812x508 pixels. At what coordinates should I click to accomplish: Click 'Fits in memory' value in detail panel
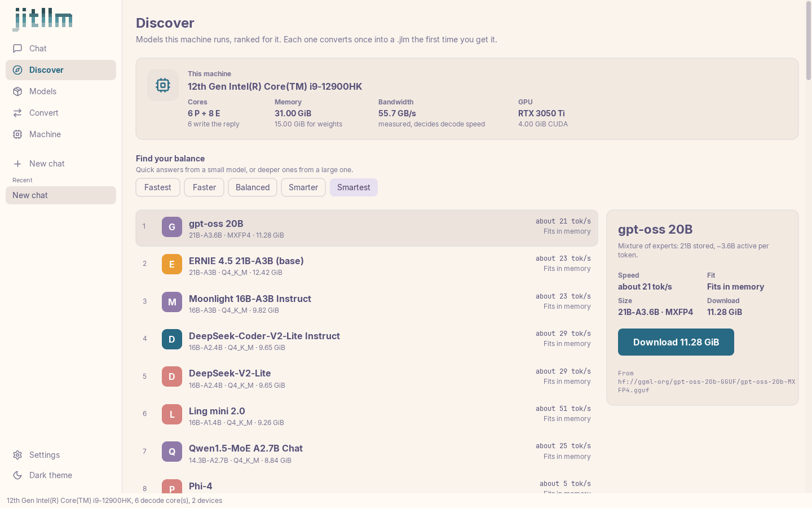tap(735, 287)
